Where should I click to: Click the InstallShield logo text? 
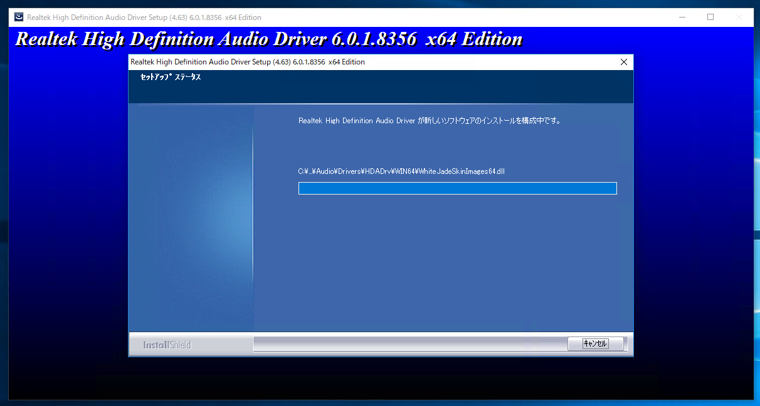(167, 345)
